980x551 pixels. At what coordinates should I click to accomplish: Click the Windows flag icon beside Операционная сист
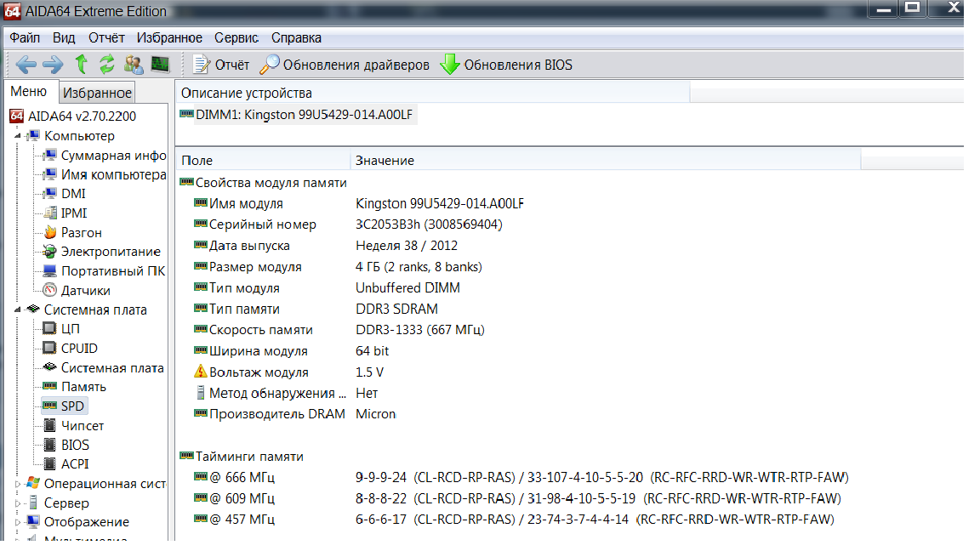point(33,483)
